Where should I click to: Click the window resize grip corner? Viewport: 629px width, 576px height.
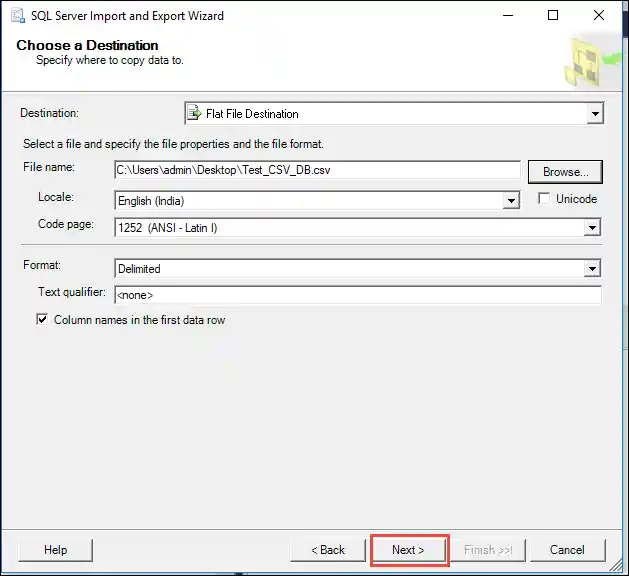click(615, 565)
